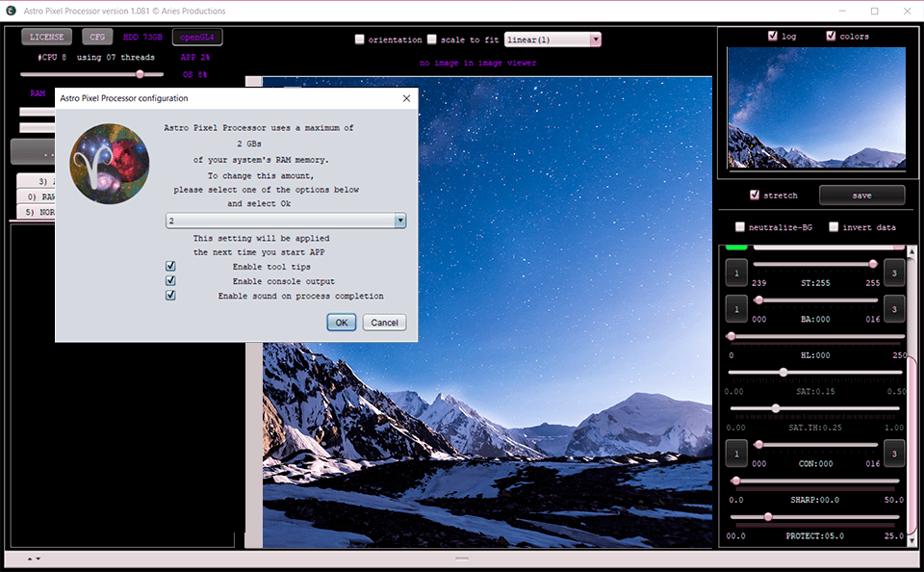Open the RAM memory amount dropdown
Image resolution: width=924 pixels, height=572 pixels.
click(399, 220)
